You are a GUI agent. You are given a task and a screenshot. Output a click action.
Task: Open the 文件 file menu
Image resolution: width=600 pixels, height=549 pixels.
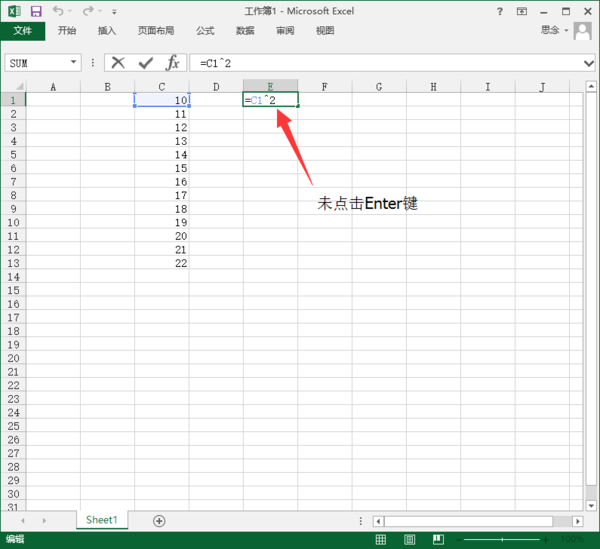point(22,31)
